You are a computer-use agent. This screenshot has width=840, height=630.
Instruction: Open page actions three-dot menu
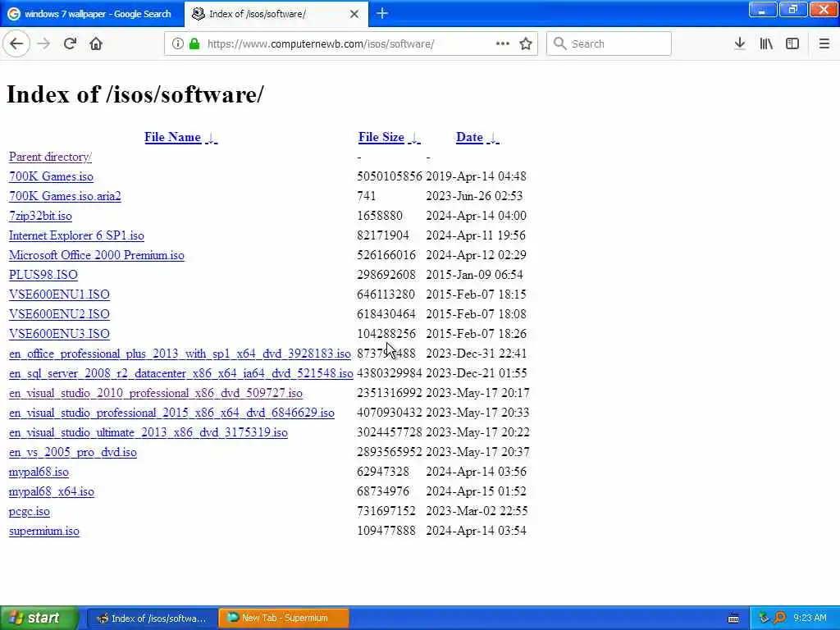(x=503, y=43)
